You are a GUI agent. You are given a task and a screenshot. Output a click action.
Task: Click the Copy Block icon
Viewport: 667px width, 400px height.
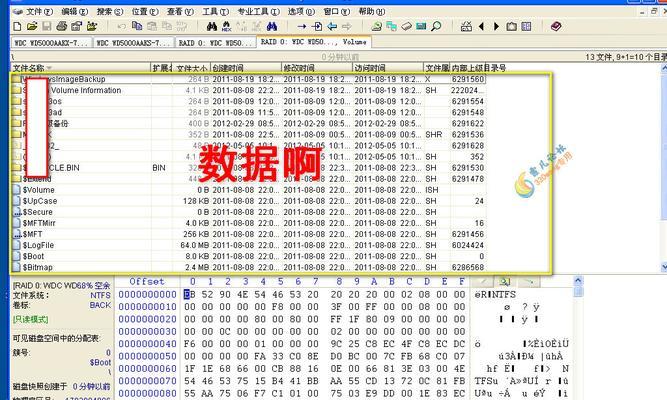137,26
